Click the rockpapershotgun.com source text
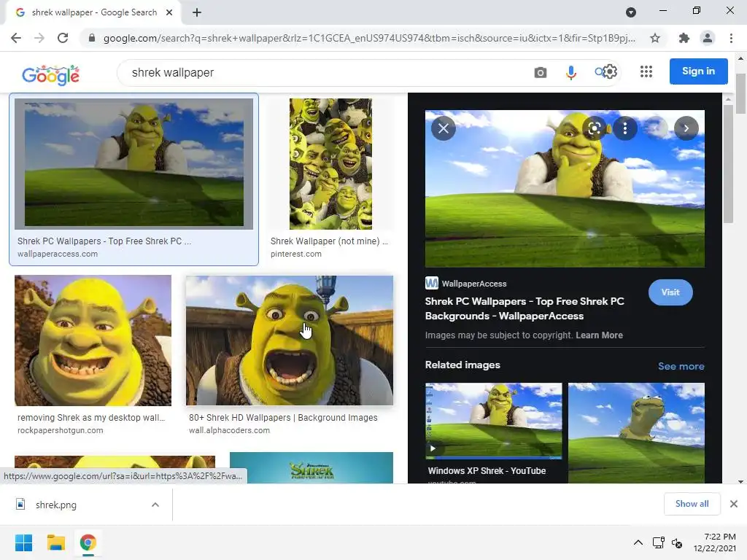This screenshot has width=747, height=560. pos(60,430)
